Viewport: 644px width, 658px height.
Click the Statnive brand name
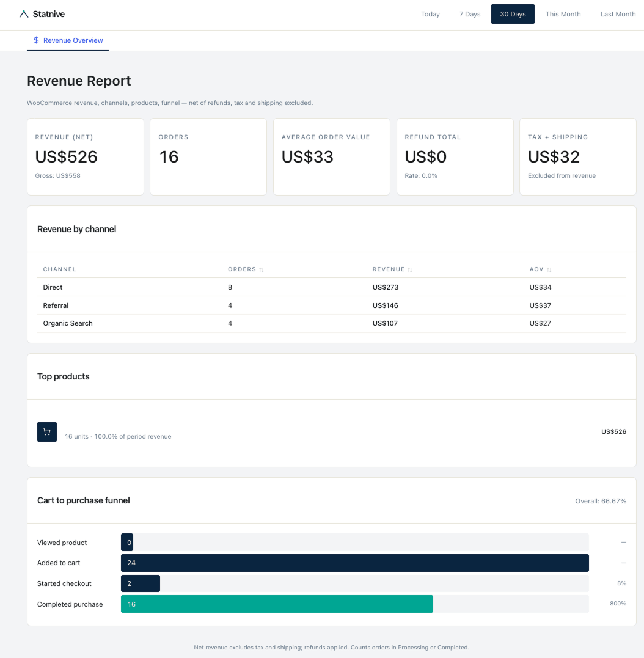pos(49,14)
